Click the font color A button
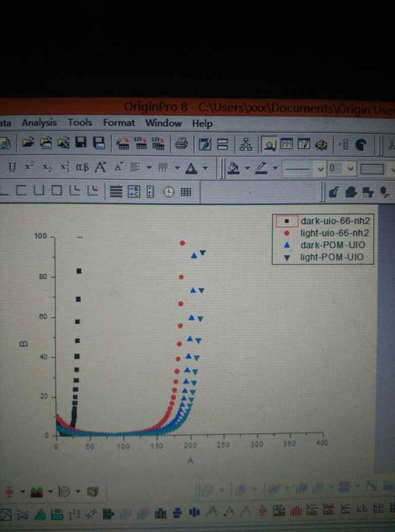 click(x=192, y=168)
